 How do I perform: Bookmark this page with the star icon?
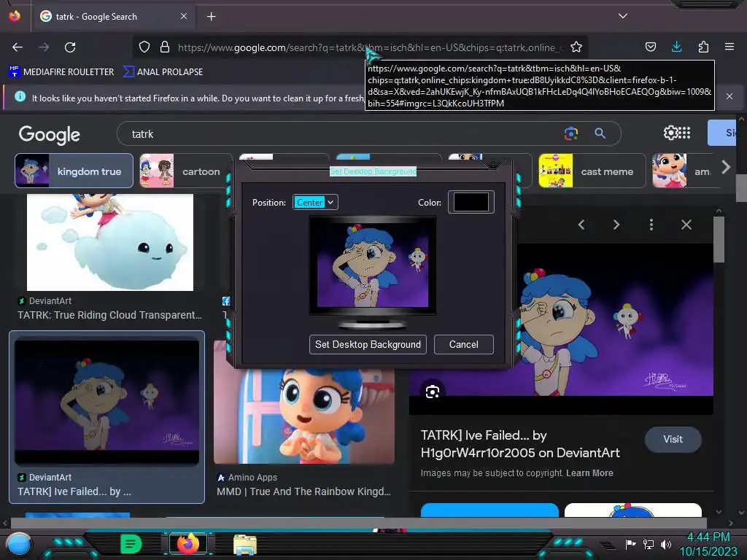point(576,47)
